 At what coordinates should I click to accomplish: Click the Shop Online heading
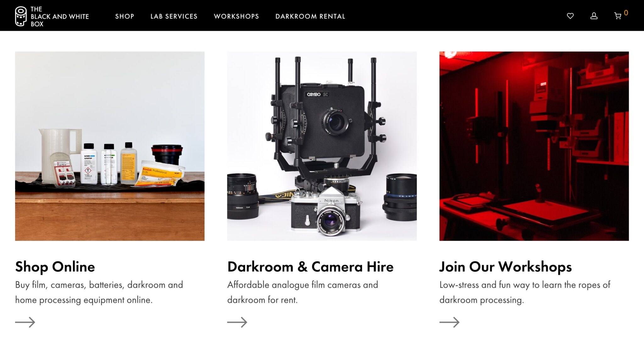point(55,267)
